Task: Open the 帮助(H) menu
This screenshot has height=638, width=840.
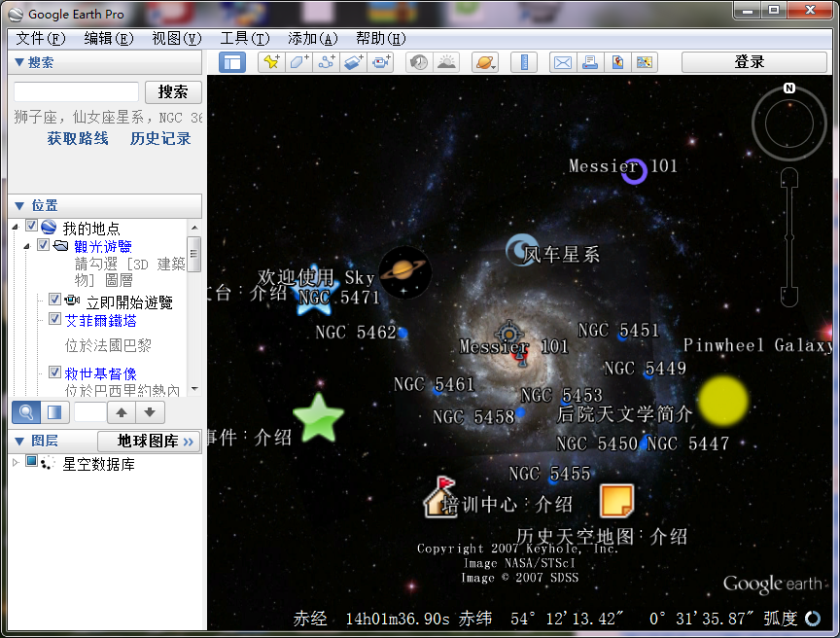Action: pyautogui.click(x=381, y=39)
